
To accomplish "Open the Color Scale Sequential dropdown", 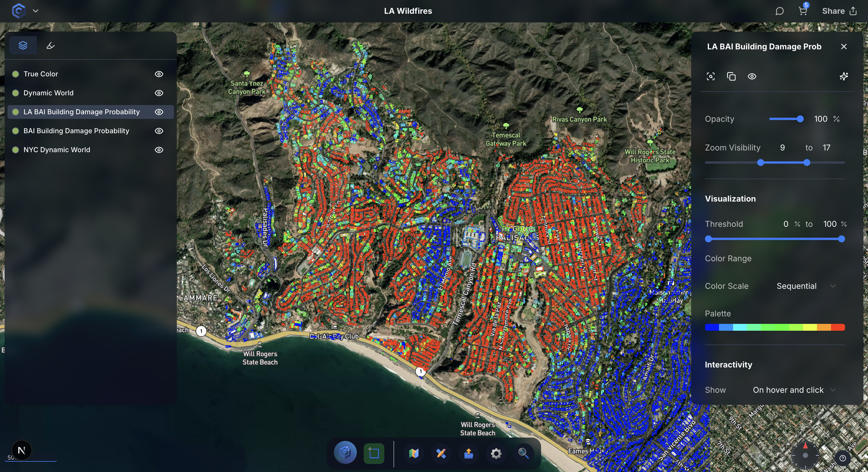I will point(806,286).
